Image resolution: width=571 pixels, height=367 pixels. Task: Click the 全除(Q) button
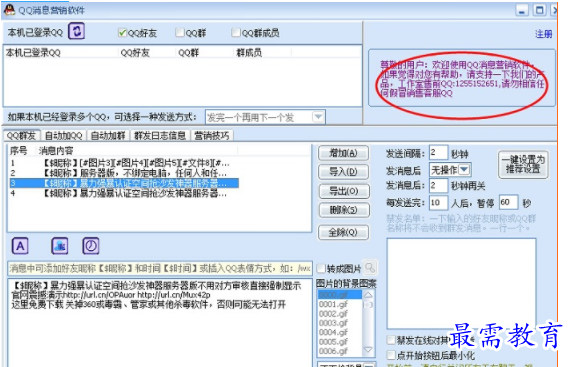343,232
